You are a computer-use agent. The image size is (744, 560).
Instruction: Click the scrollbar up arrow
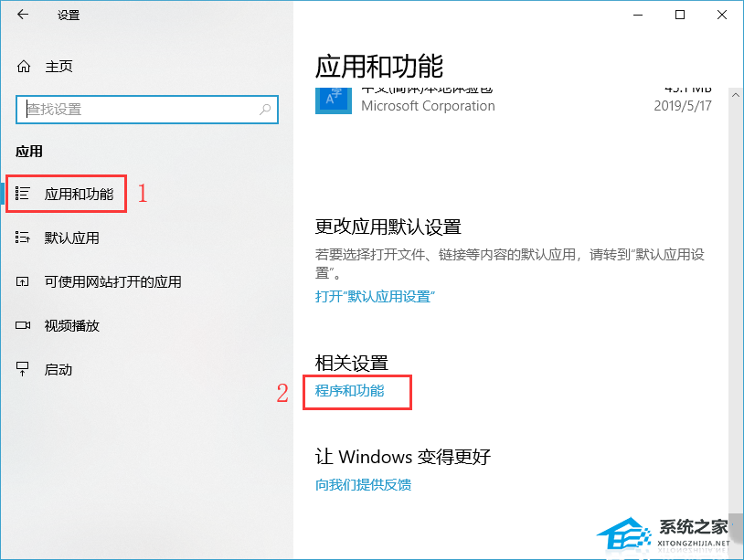click(736, 95)
